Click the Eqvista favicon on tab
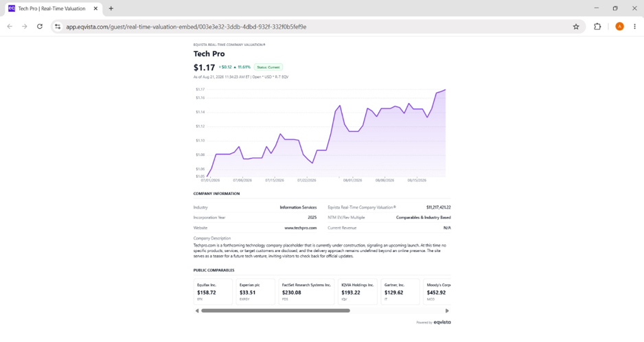The width and height of the screenshot is (644, 342). 12,8
